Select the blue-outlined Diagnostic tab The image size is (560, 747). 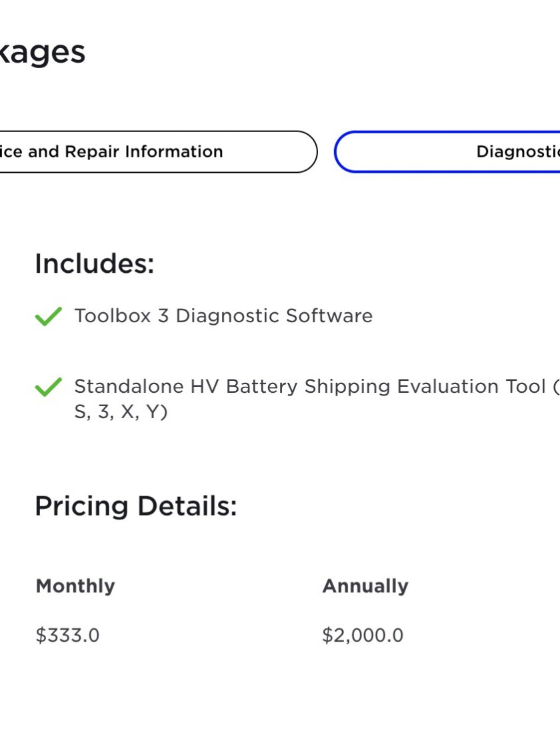(447, 151)
